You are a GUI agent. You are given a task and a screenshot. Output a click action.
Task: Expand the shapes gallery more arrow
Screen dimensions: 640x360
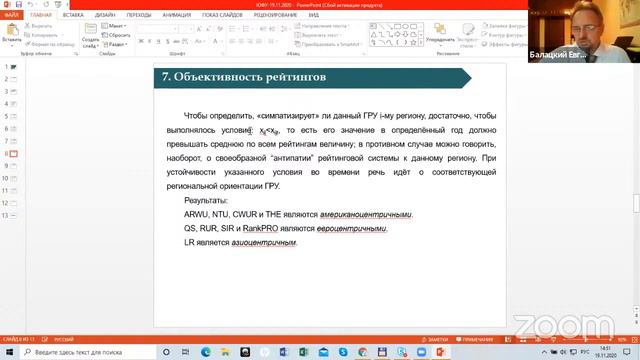421,42
